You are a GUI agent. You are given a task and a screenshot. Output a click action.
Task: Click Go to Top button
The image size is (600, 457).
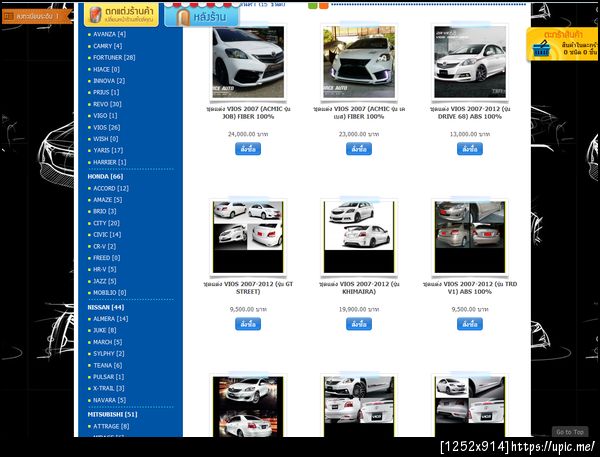coord(570,432)
